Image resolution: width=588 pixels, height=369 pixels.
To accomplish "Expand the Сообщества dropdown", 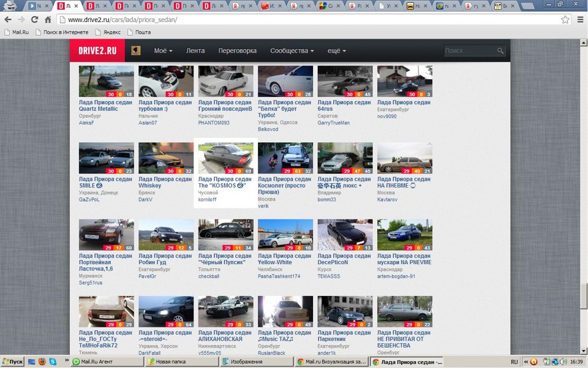I will point(292,51).
